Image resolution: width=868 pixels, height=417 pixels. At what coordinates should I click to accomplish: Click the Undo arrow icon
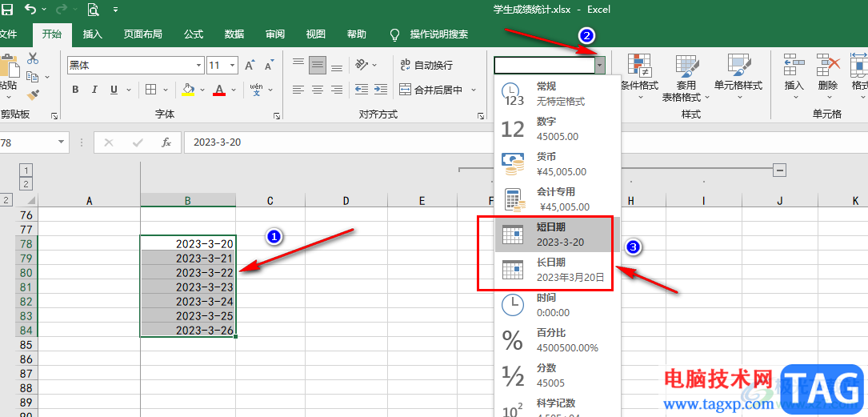[x=31, y=9]
